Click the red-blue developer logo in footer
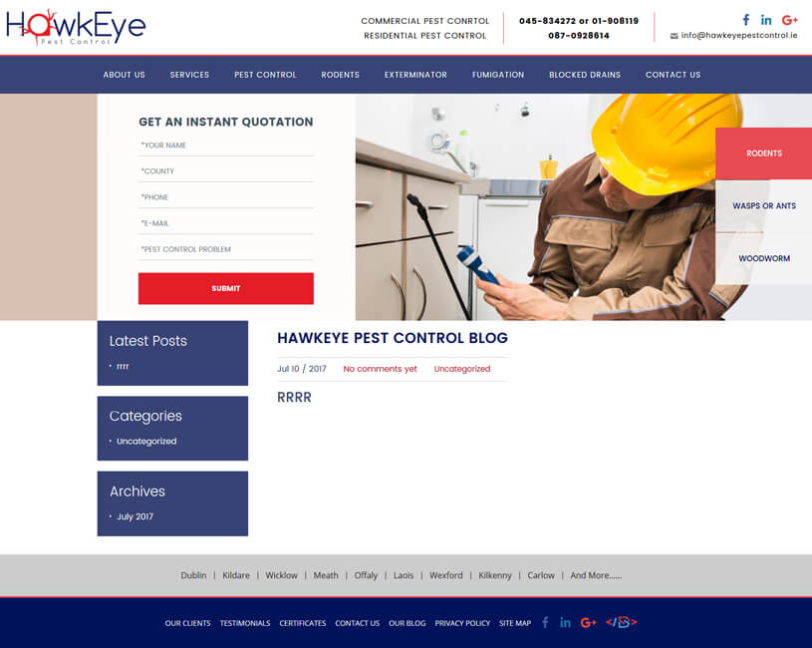 pos(622,622)
